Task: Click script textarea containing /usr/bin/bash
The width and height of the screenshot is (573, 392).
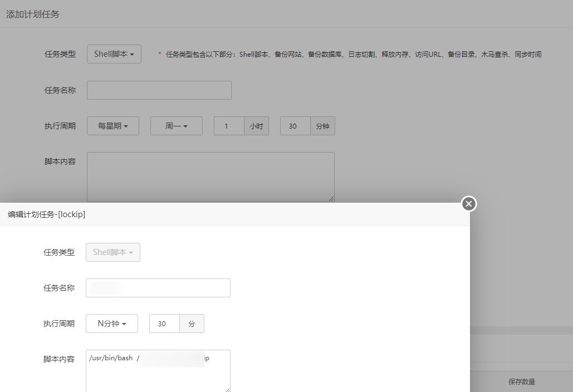Action: tap(158, 371)
